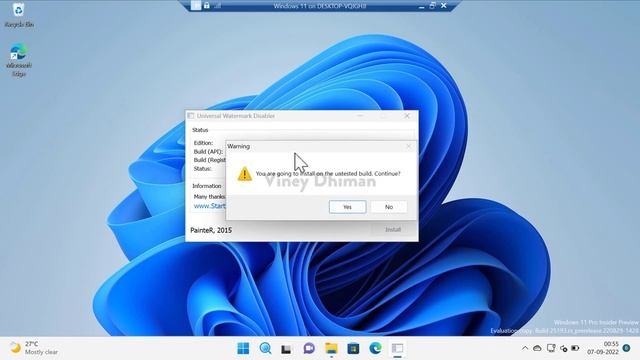This screenshot has height=360, width=640.
Task: Open the Recycle Bin desktop icon
Action: click(x=19, y=15)
